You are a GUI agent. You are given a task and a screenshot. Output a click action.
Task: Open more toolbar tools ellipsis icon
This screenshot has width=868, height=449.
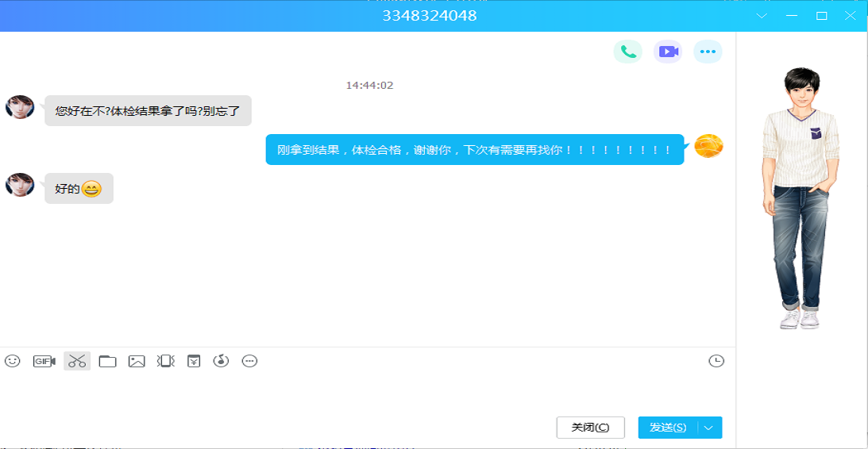point(250,361)
